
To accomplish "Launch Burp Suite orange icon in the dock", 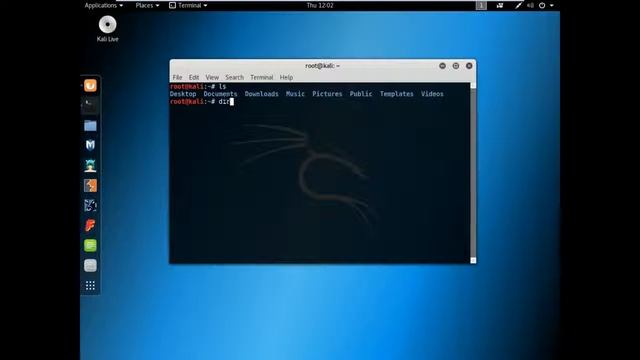I will [x=90, y=185].
